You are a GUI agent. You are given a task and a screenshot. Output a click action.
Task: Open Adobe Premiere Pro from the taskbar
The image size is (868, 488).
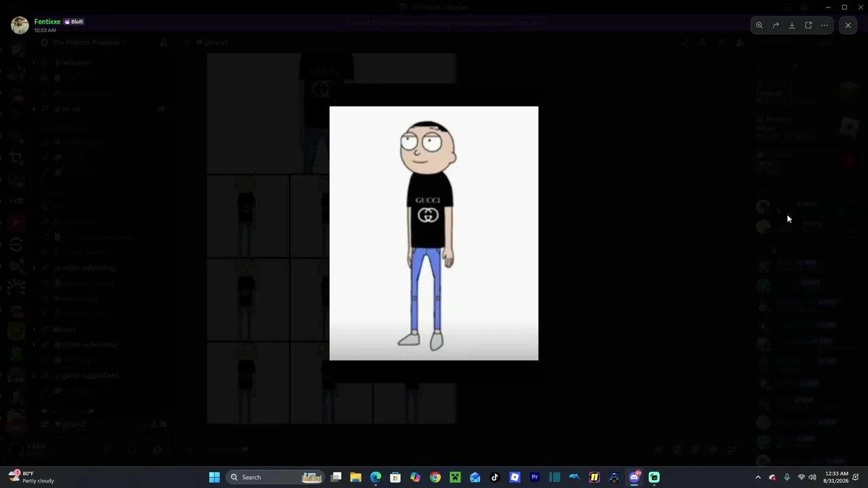pos(535,477)
